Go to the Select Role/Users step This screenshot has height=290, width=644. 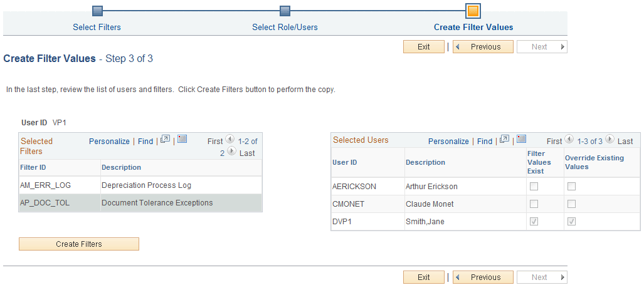pyautogui.click(x=285, y=27)
